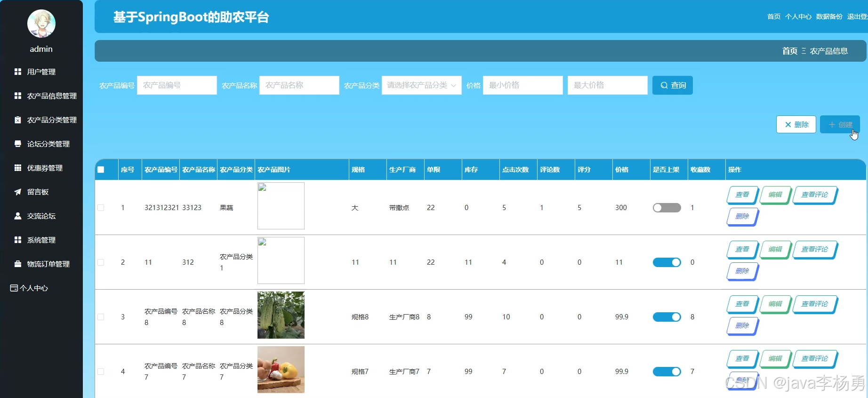Screen dimensions: 868x398
Task: Click 首页 in the breadcrumb bar
Action: point(790,51)
